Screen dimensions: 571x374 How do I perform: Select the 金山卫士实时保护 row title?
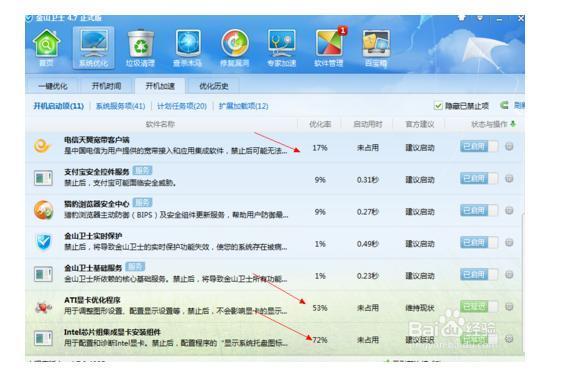click(93, 236)
